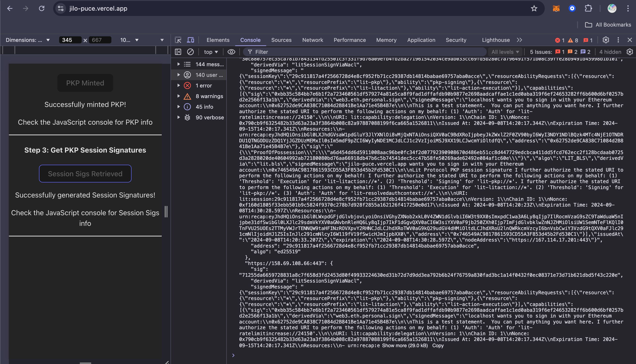
Task: Open site information icon in address bar
Action: (x=60, y=8)
